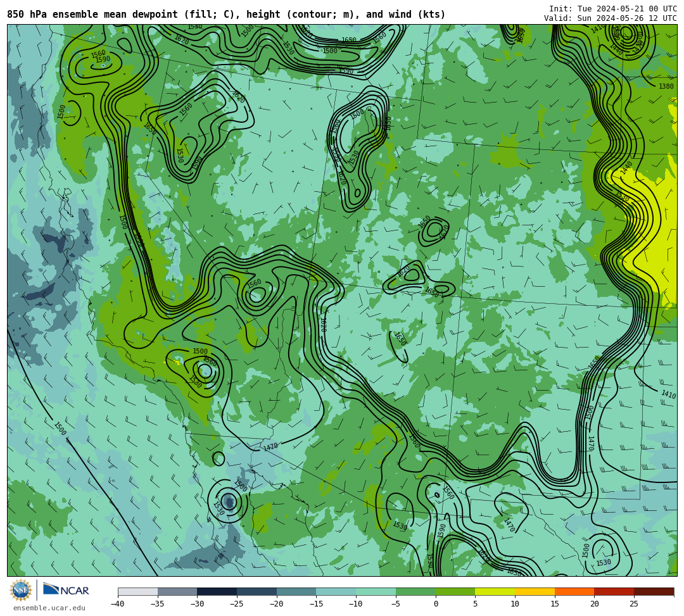684x616 pixels.
Task: Pick the mint green -10 to -5 swatch
Action: point(376,591)
